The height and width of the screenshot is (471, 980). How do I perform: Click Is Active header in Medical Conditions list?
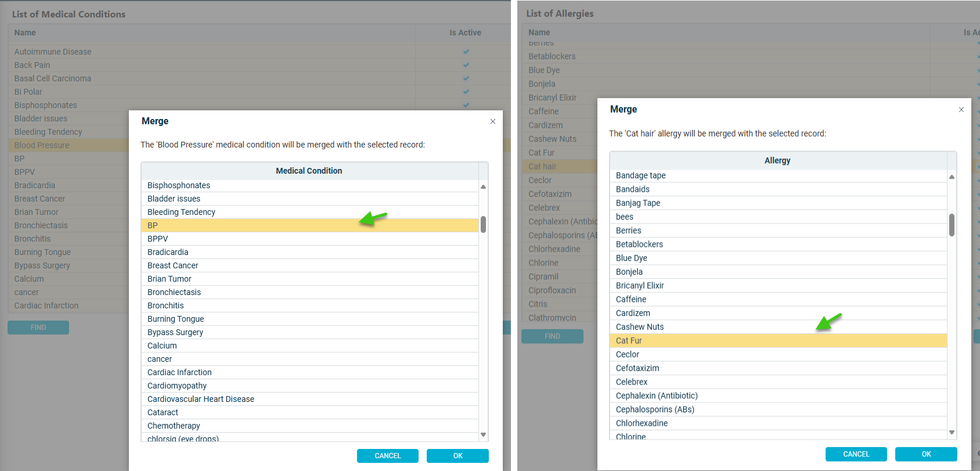tap(465, 33)
